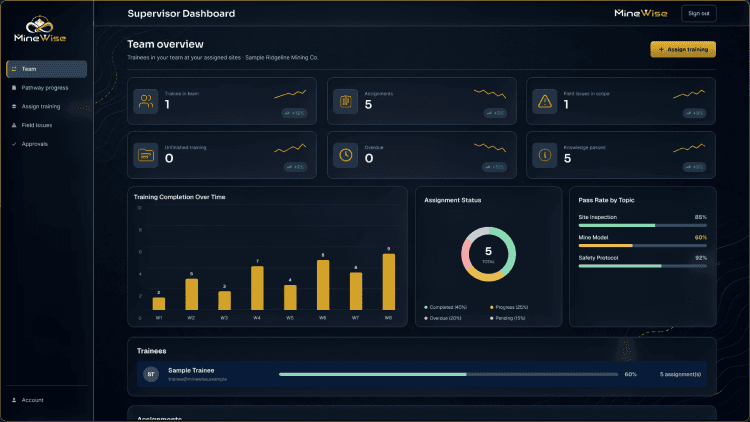The width and height of the screenshot is (750, 422).
Task: Click the Approvals checkmark icon
Action: click(14, 144)
